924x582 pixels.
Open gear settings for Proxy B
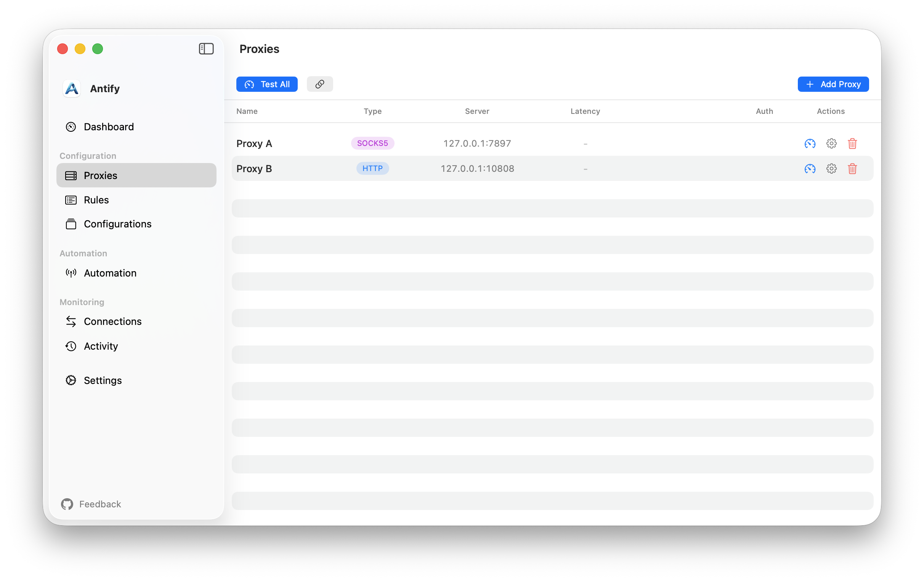(x=831, y=169)
